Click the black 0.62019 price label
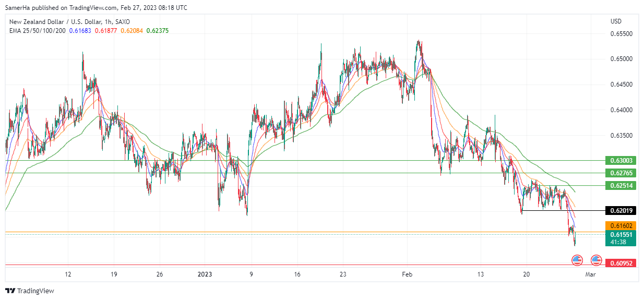Screen dimensions: 644x300 [x=621, y=211]
